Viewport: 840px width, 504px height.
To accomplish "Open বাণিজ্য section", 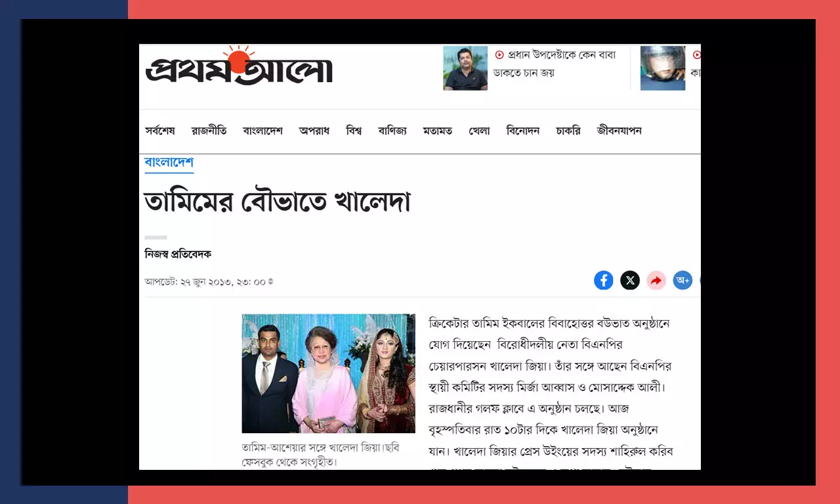I will point(392,131).
